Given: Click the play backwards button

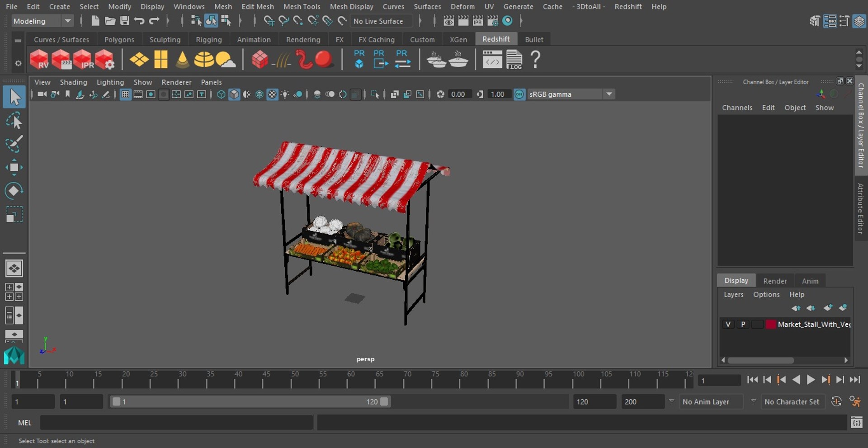Looking at the screenshot, I should coord(796,380).
